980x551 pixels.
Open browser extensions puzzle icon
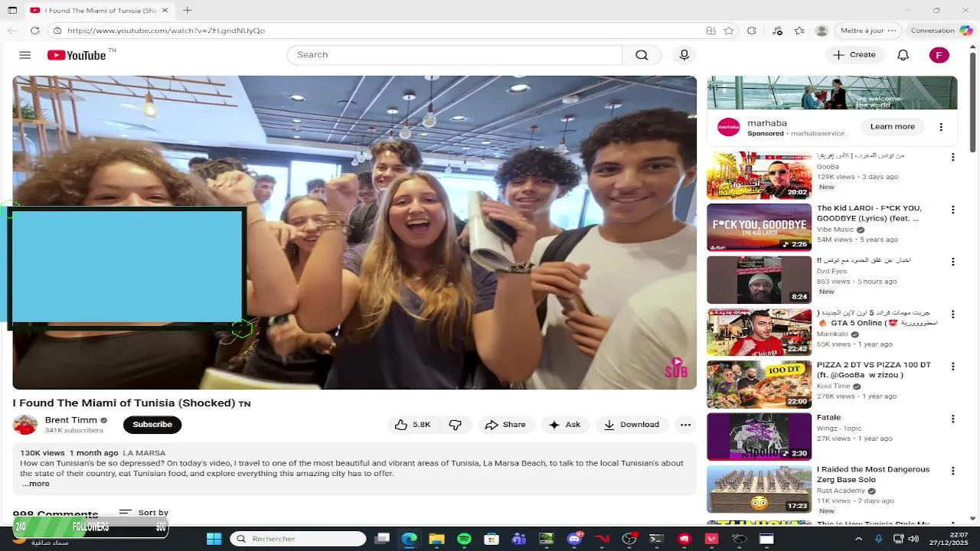tap(752, 31)
